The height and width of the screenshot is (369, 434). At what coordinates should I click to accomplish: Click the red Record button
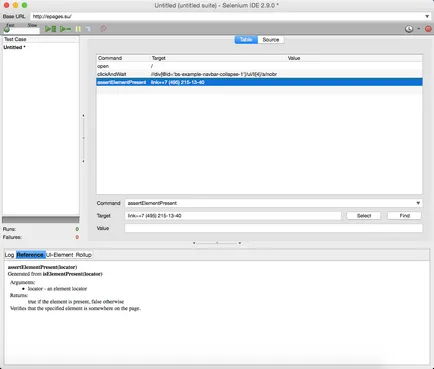click(x=428, y=29)
